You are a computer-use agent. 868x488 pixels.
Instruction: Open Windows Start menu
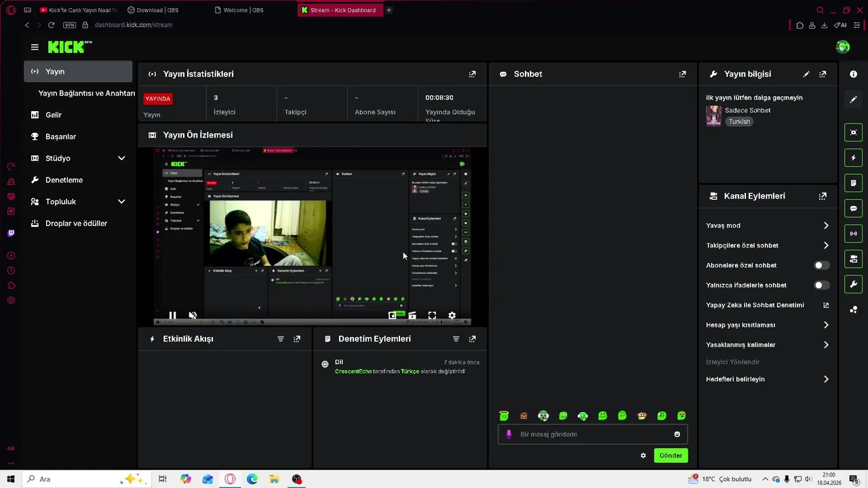11,479
